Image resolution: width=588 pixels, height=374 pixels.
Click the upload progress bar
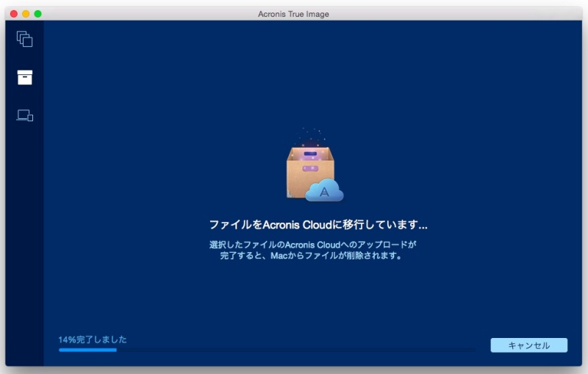click(x=267, y=350)
